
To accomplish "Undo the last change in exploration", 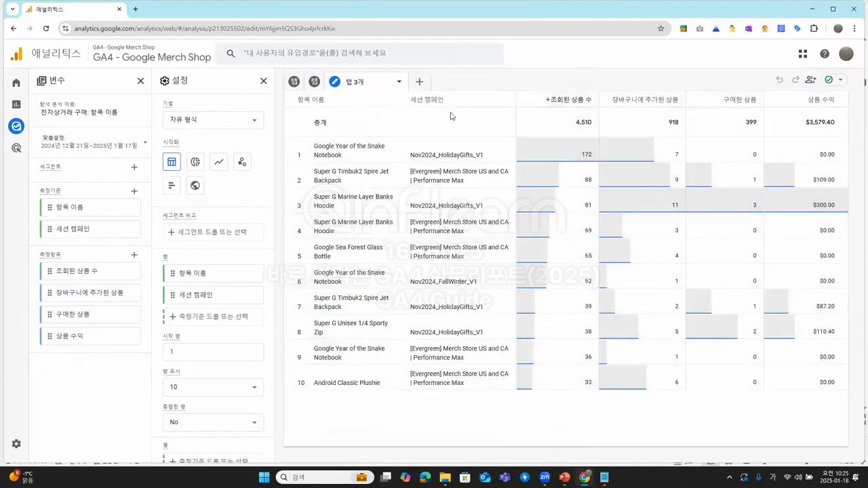I will (779, 80).
